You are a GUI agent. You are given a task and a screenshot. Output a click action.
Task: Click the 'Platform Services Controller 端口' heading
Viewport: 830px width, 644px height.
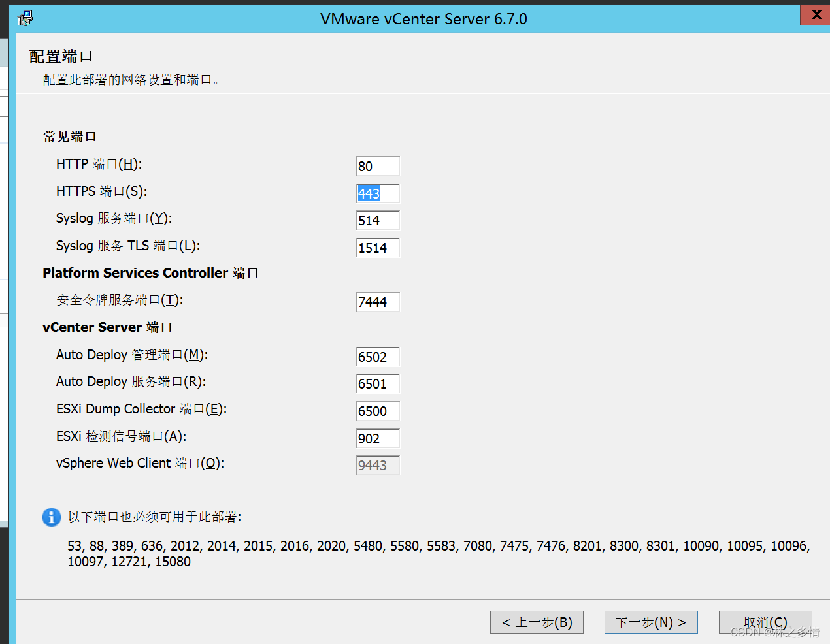coord(150,273)
